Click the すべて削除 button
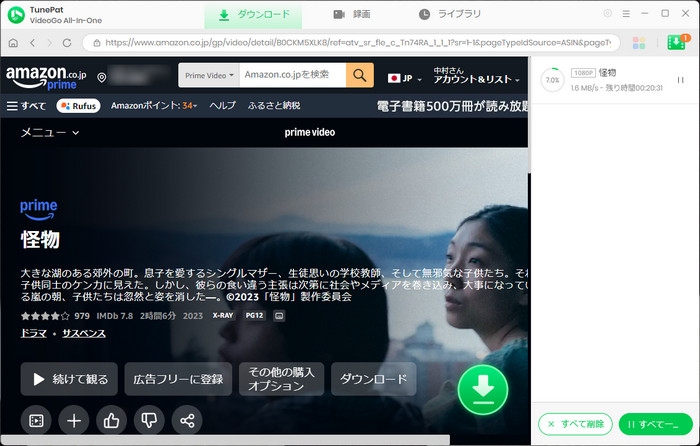 tap(575, 424)
